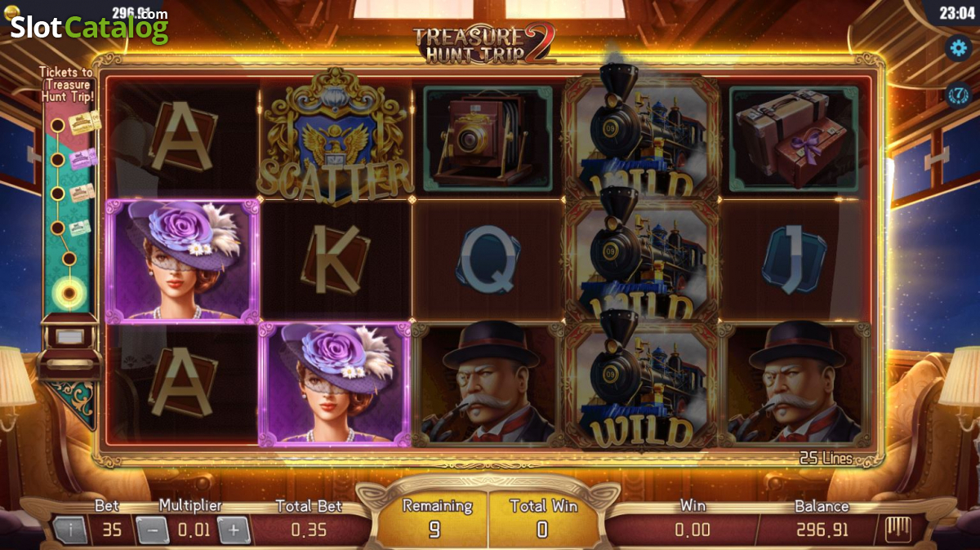Click the info button beside Bet
The height and width of the screenshot is (550, 980).
click(71, 530)
